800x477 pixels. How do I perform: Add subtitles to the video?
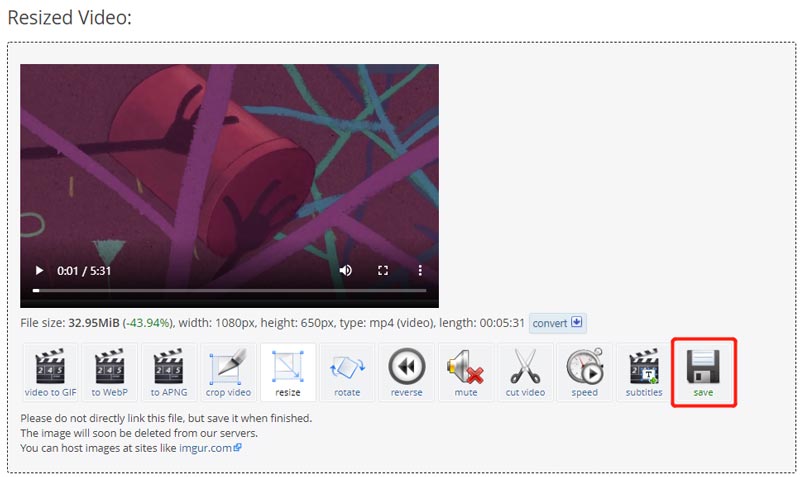click(644, 372)
